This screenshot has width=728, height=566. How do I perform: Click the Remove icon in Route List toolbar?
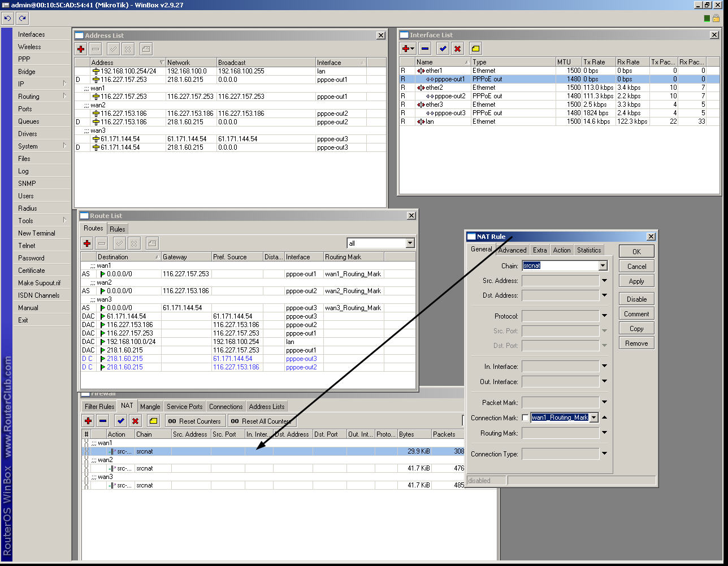(x=102, y=243)
